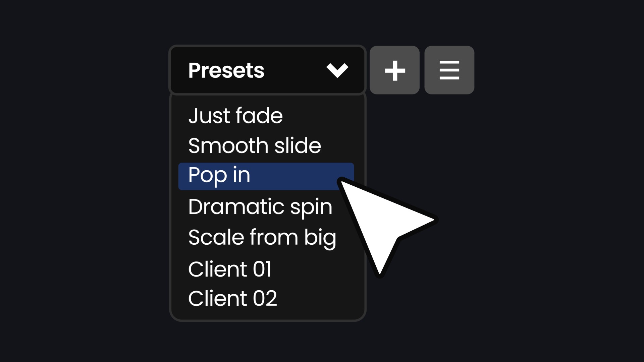Screen dimensions: 644x362
Task: Click the list icon at top right
Action: 449,69
